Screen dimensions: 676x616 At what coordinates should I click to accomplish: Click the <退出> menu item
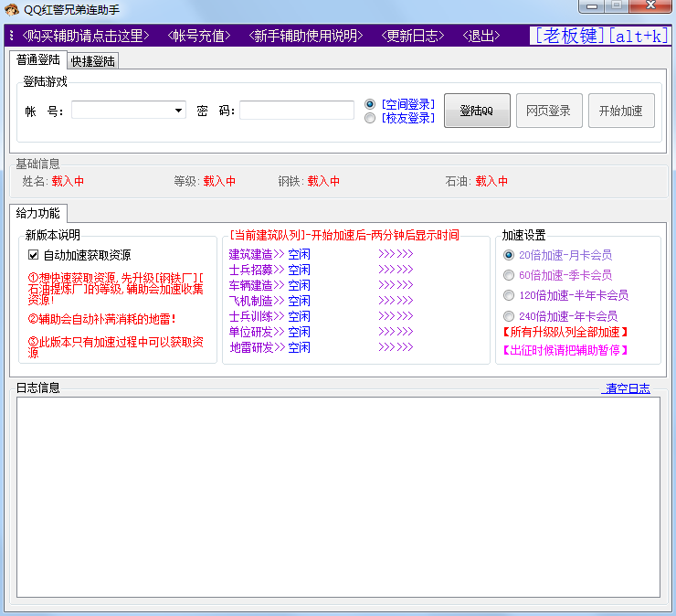click(x=481, y=36)
